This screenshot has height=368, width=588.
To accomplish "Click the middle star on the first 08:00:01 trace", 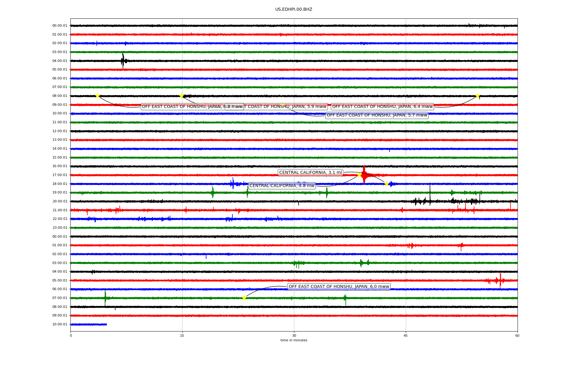I will (181, 96).
